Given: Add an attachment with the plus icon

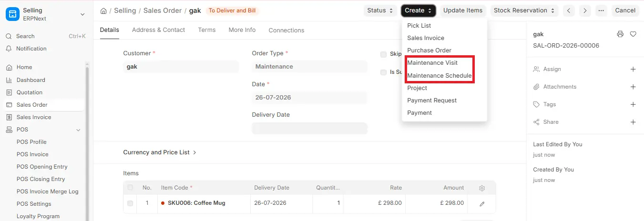Looking at the screenshot, I should pos(633,87).
